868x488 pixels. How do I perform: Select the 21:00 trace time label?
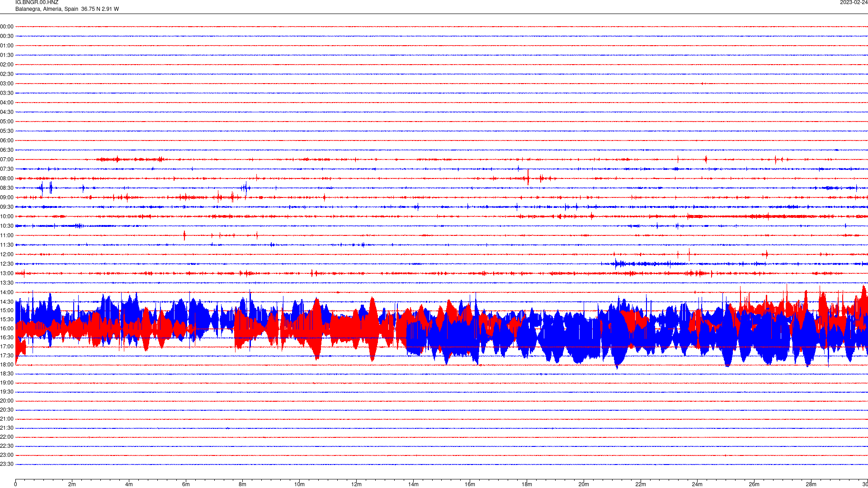(x=7, y=419)
